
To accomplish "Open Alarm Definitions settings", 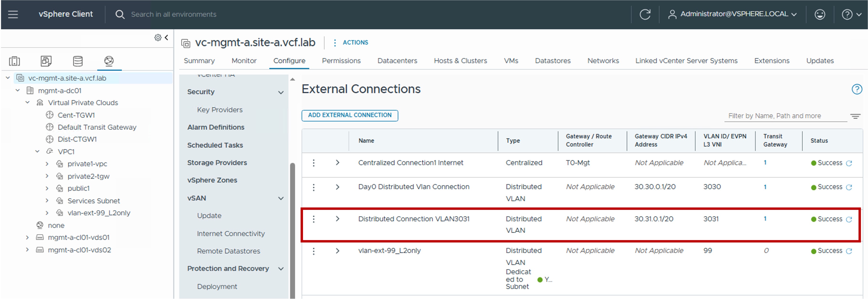I will (x=216, y=128).
